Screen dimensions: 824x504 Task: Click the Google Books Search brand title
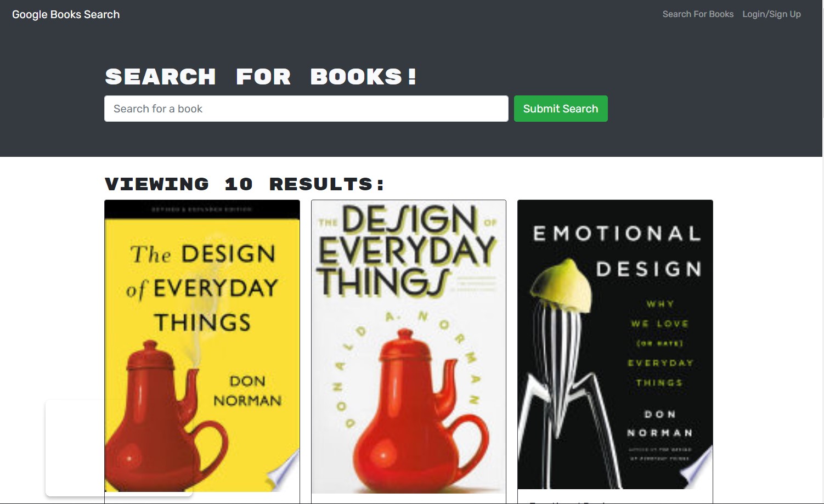[x=66, y=14]
